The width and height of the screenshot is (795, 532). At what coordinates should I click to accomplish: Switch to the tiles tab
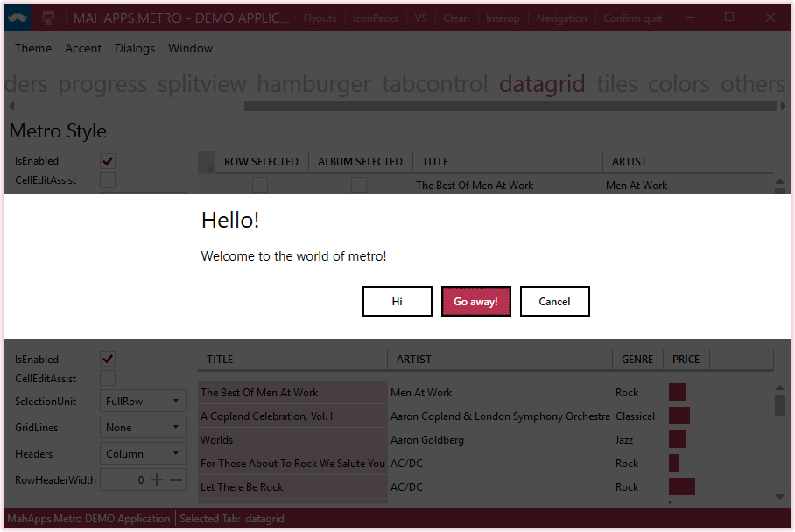click(x=616, y=84)
